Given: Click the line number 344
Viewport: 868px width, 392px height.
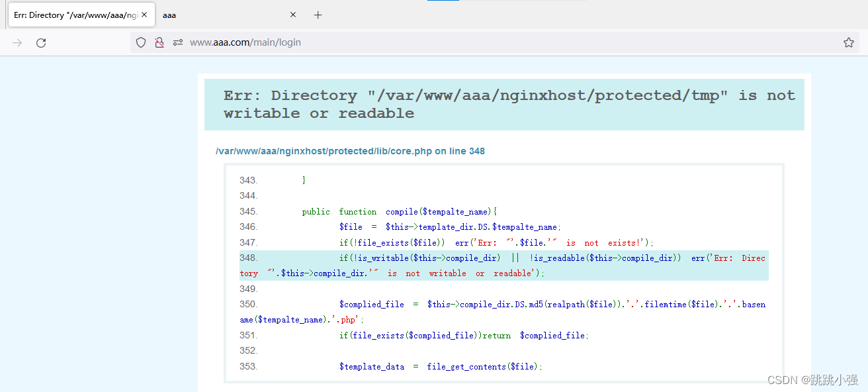Looking at the screenshot, I should click(x=249, y=196).
